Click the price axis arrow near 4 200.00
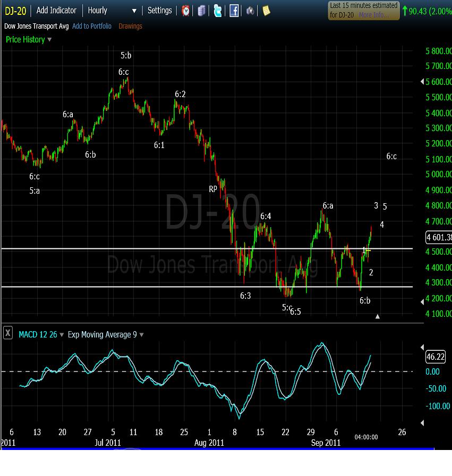The width and height of the screenshot is (452, 476). pos(422,302)
